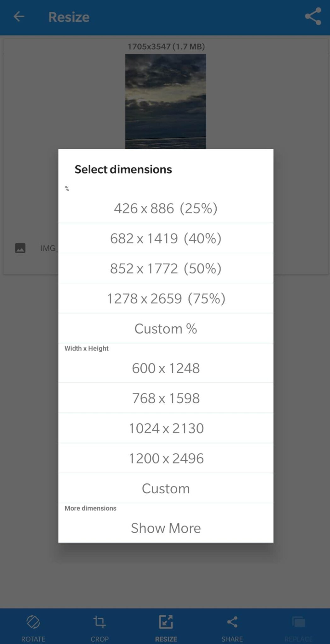Viewport: 330px width, 644px height.
Task: Expand more dimensions with Show More
Action: click(165, 528)
